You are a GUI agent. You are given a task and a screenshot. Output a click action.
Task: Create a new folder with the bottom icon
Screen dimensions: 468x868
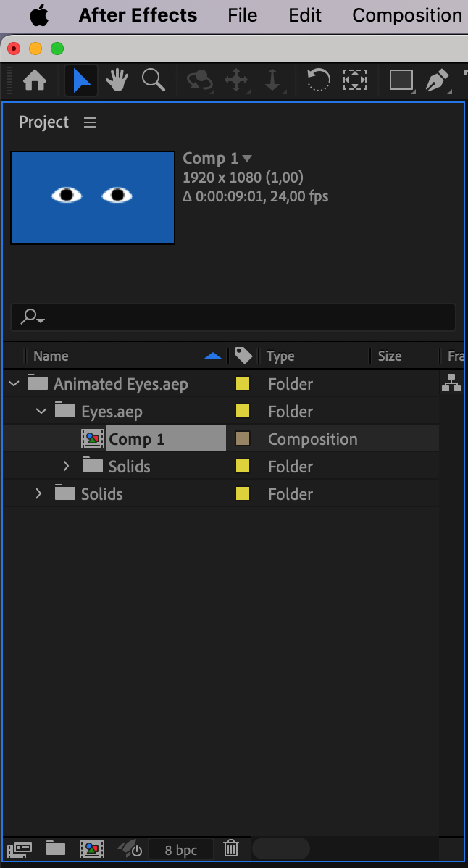pos(55,848)
